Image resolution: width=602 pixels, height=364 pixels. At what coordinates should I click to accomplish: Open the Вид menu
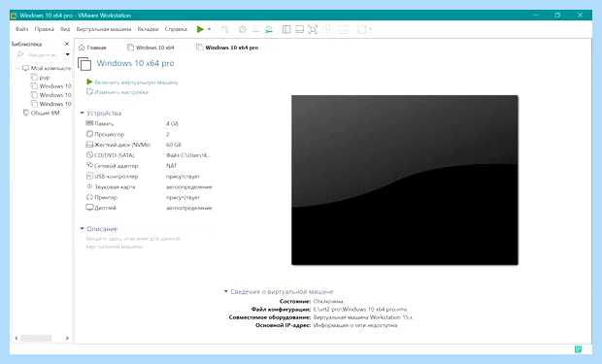tap(65, 29)
